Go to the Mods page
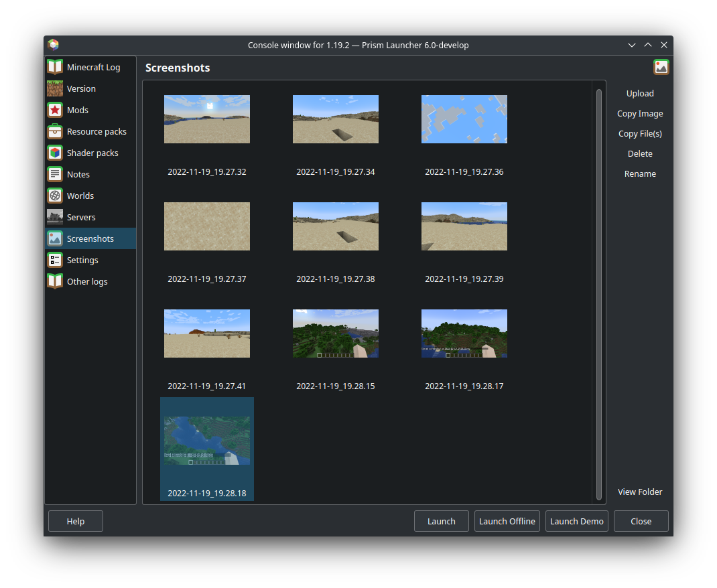The width and height of the screenshot is (717, 588). [x=90, y=110]
